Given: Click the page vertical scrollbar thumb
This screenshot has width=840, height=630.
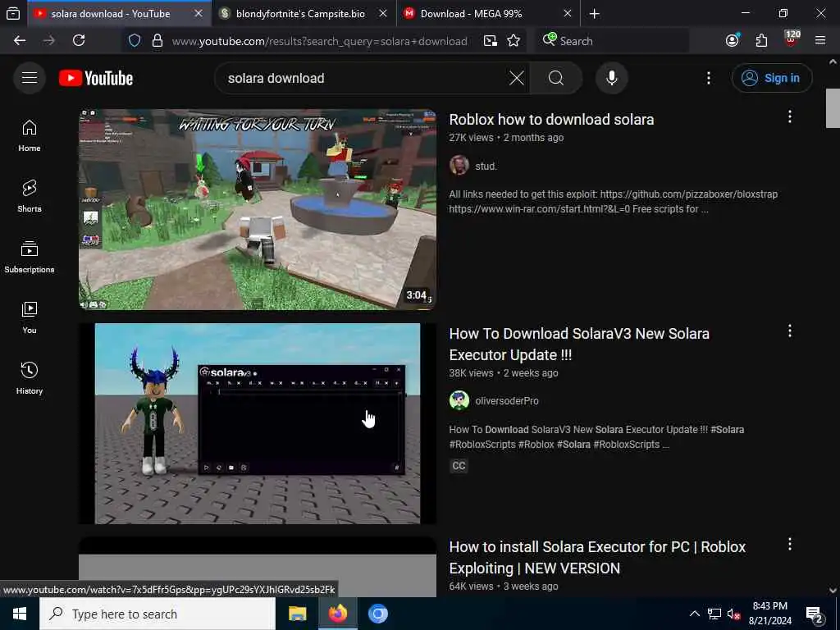Looking at the screenshot, I should click(833, 108).
